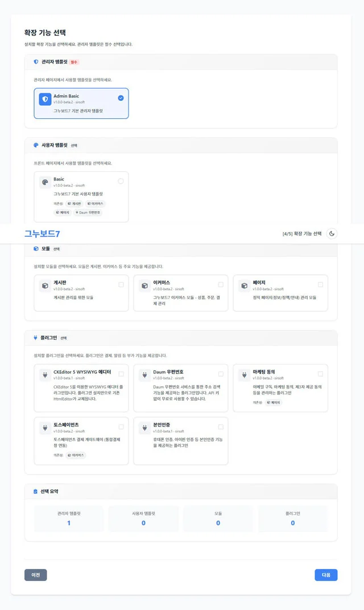Click the 이커머스 dependency tag in Basic

coord(96,204)
